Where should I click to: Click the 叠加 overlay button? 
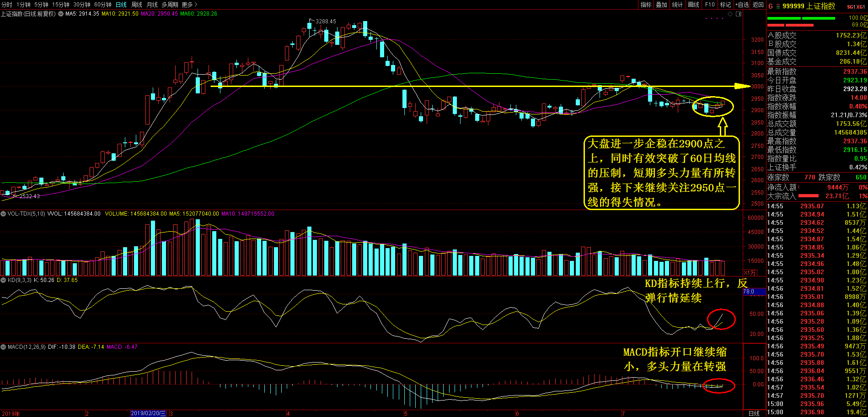click(x=662, y=5)
